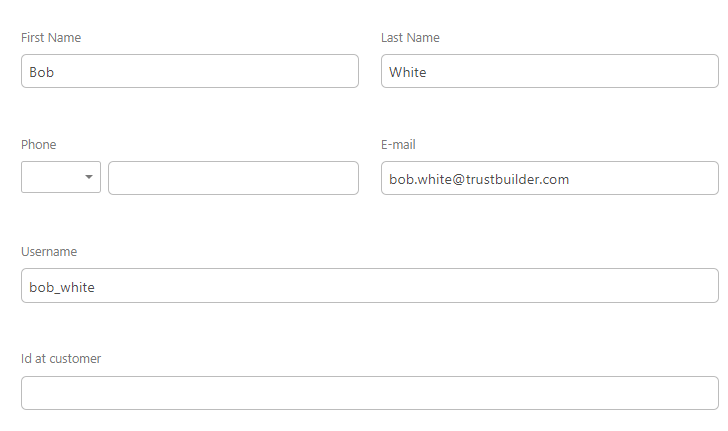This screenshot has width=728, height=431.
Task: Click the text Bob in First Name
Action: point(41,72)
